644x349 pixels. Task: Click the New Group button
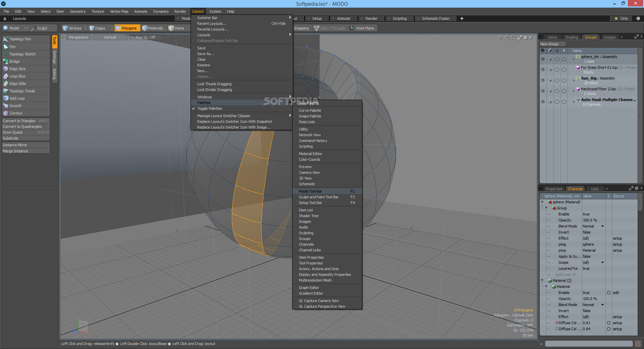(x=552, y=44)
